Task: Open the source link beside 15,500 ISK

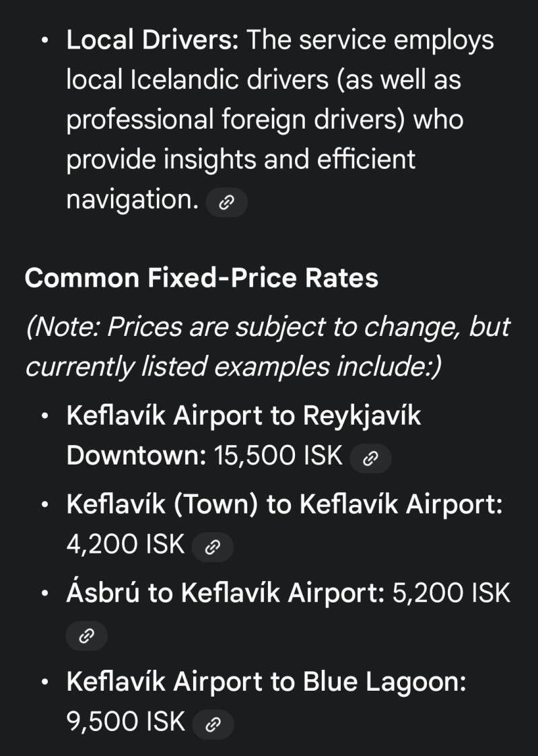Action: point(370,458)
